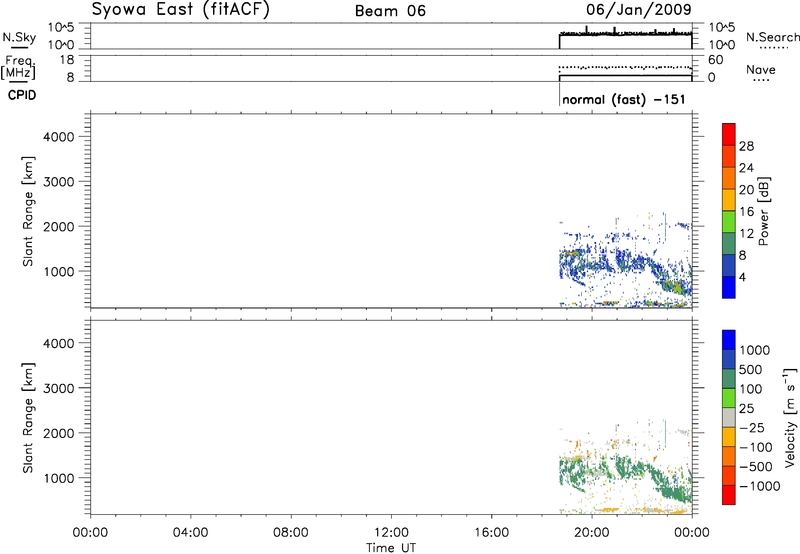Click Velocity colorbar value '500'
Image resolution: width=800 pixels, height=554 pixels.
(x=751, y=370)
